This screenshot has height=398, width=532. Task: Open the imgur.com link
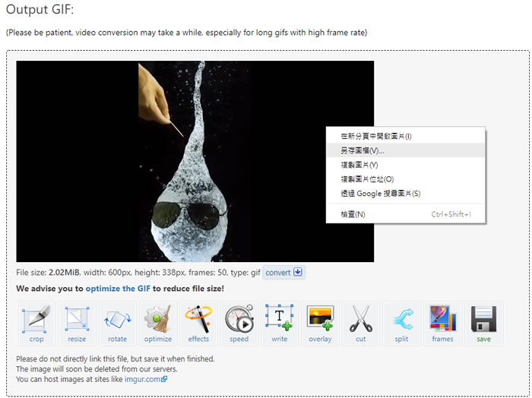coord(146,379)
